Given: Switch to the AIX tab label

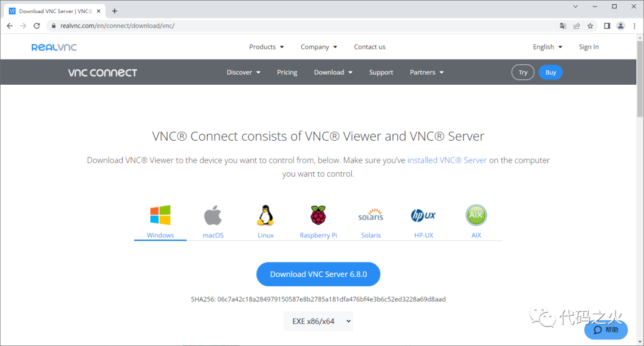Looking at the screenshot, I should pos(476,235).
